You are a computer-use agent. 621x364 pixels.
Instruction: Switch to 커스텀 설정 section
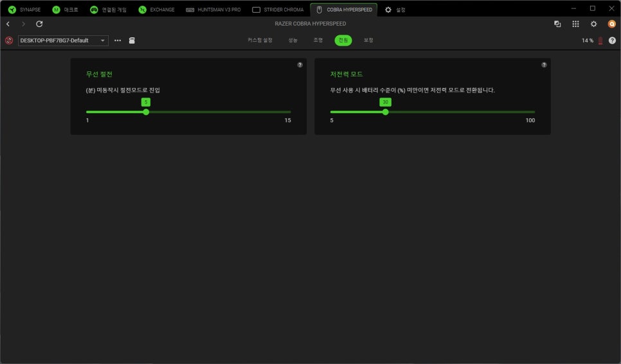click(260, 40)
